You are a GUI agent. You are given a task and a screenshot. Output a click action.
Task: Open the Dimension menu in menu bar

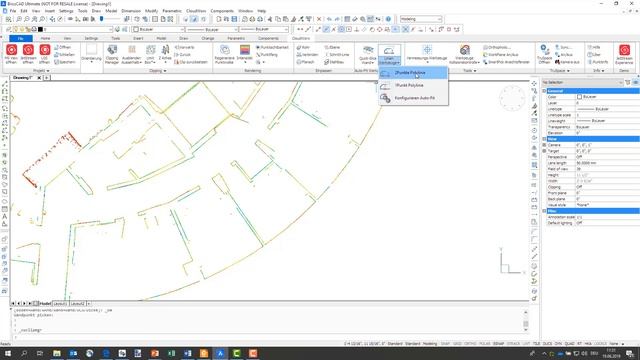click(x=131, y=11)
